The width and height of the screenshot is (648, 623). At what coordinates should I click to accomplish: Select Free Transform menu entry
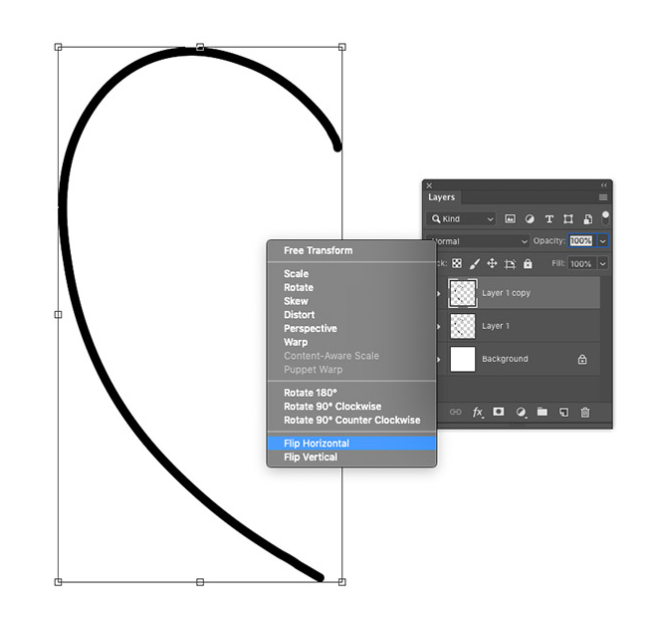tap(352, 250)
